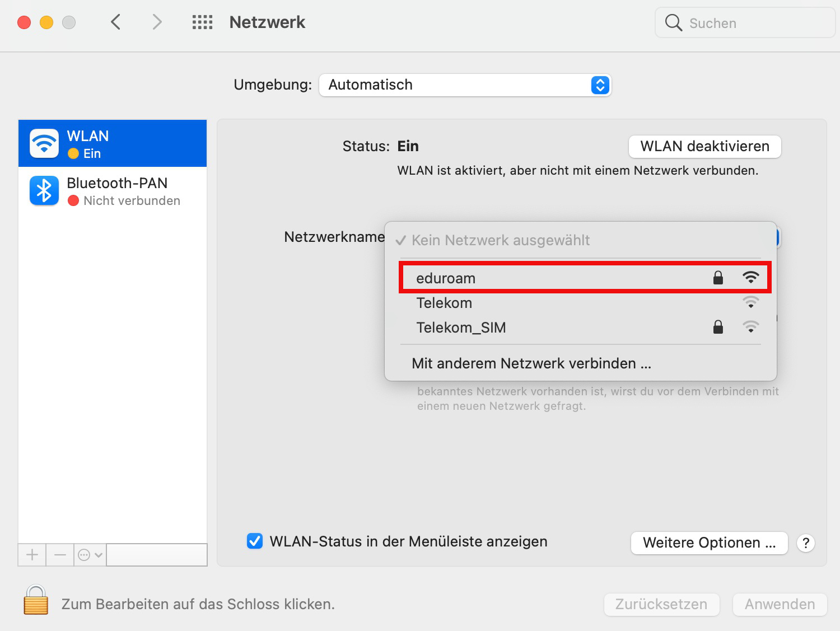Open Weitere Optionen button
The height and width of the screenshot is (631, 840).
point(709,543)
